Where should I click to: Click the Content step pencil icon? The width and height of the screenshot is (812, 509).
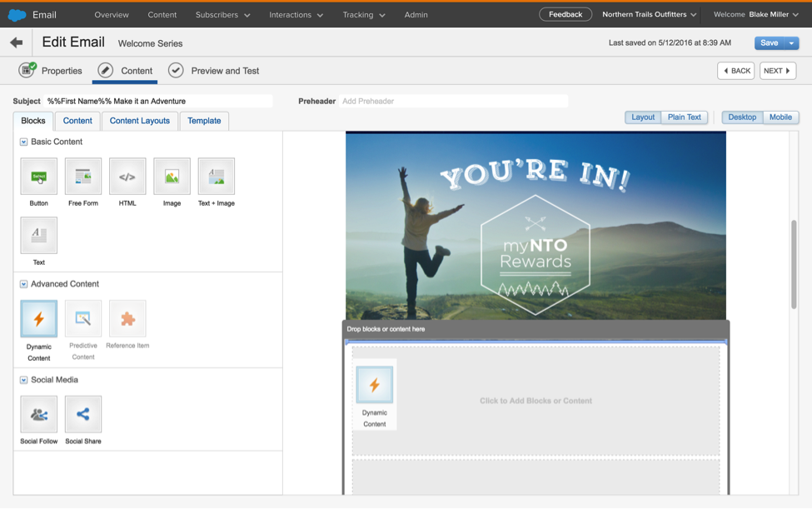106,71
